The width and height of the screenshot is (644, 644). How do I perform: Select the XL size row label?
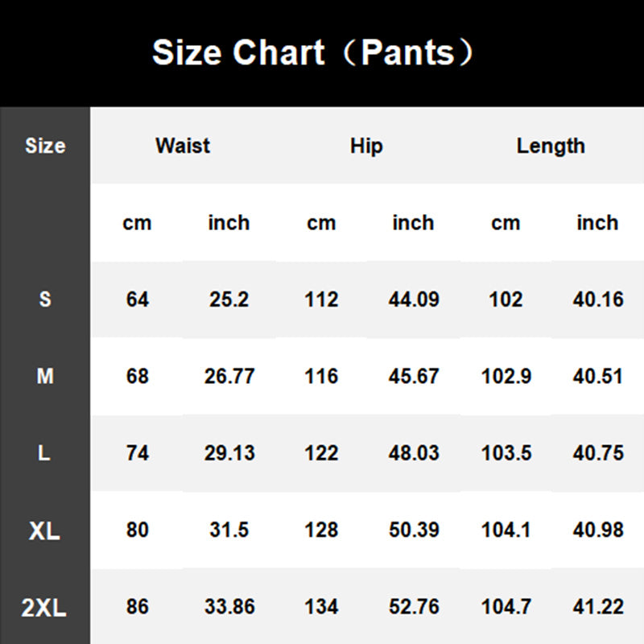45,530
